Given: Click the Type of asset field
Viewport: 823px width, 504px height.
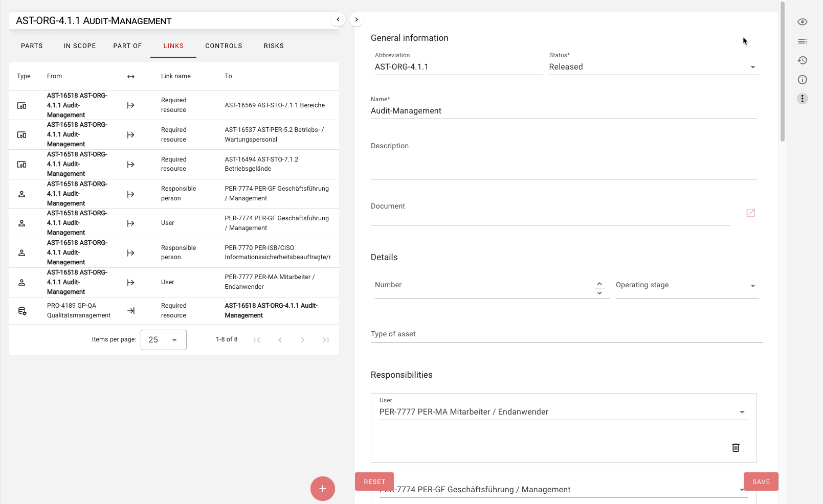Looking at the screenshot, I should (567, 334).
